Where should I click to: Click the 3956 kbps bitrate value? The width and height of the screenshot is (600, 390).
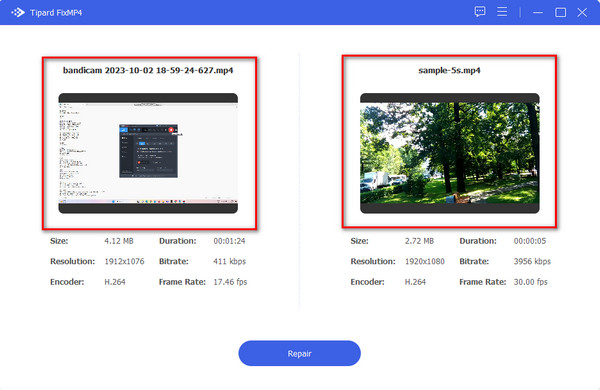tap(532, 261)
